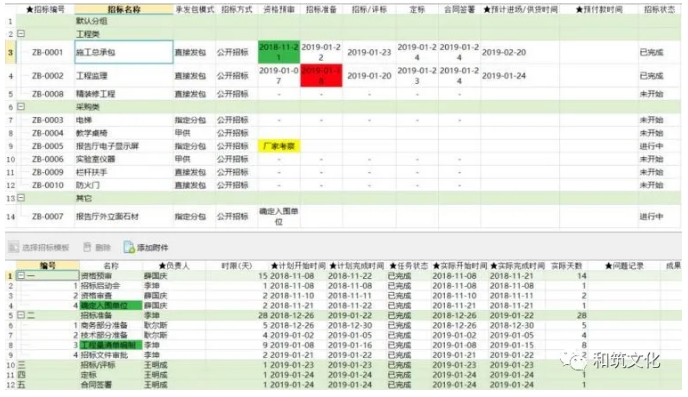Click the 招标状态 column header
This screenshot has height=397, width=688.
pyautogui.click(x=659, y=9)
